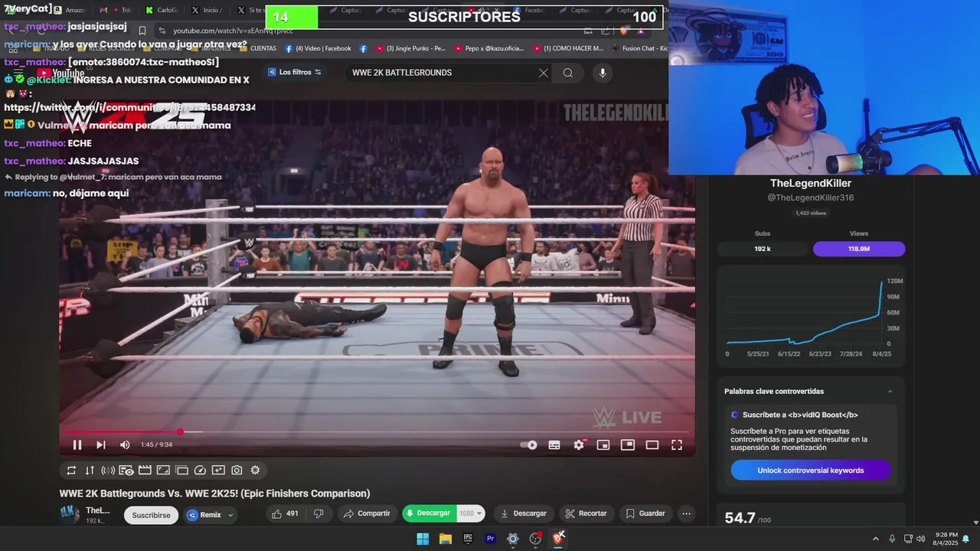Launch Epic Games from the taskbar
This screenshot has height=551, width=980.
tap(468, 539)
